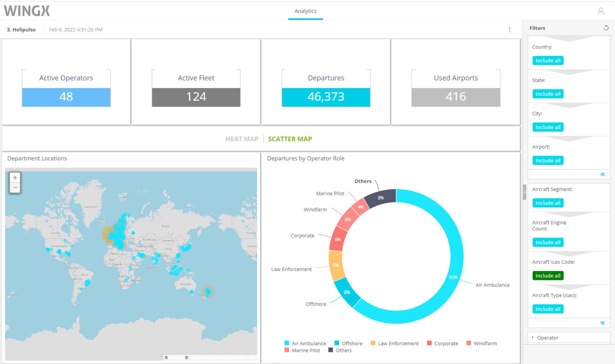The width and height of the screenshot is (615, 364).
Task: Reset filters with the refresh icon
Action: 606,28
